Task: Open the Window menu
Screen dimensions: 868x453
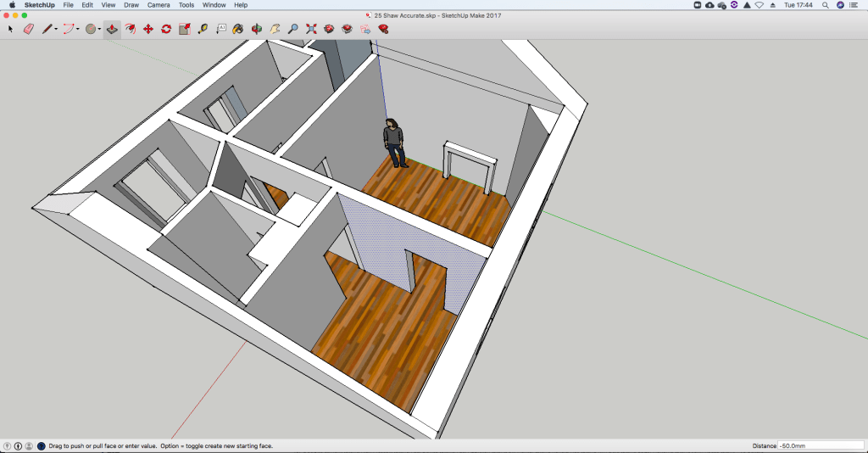Action: point(214,5)
